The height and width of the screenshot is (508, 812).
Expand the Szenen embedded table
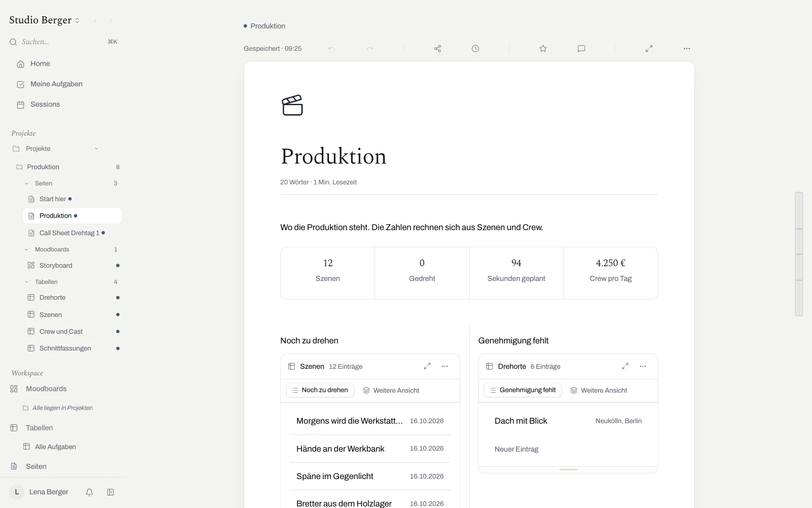[x=427, y=366]
